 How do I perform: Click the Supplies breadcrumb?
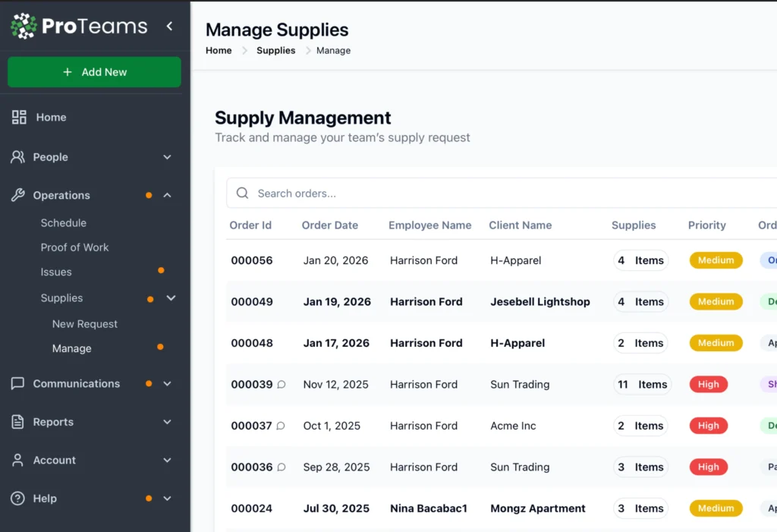coord(275,50)
